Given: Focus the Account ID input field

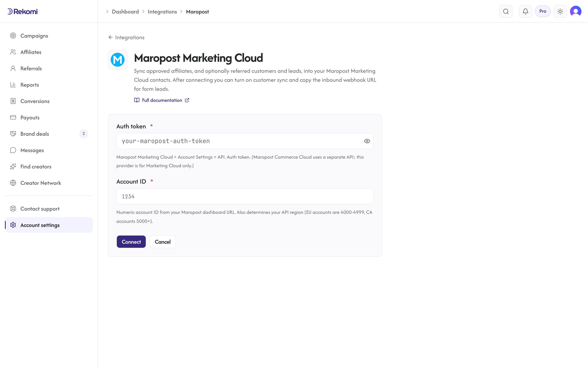Looking at the screenshot, I should click(x=245, y=196).
